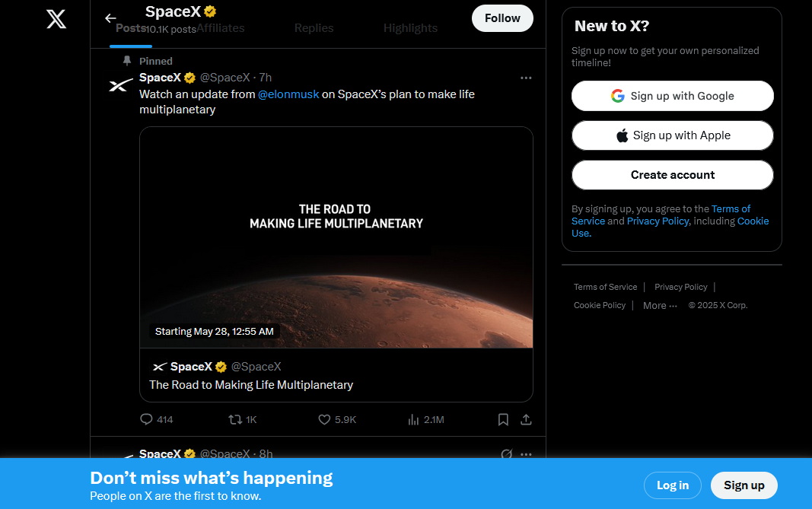Click the @SpaceX handle inside the broadcast card
This screenshot has width=812, height=509.
[256, 367]
